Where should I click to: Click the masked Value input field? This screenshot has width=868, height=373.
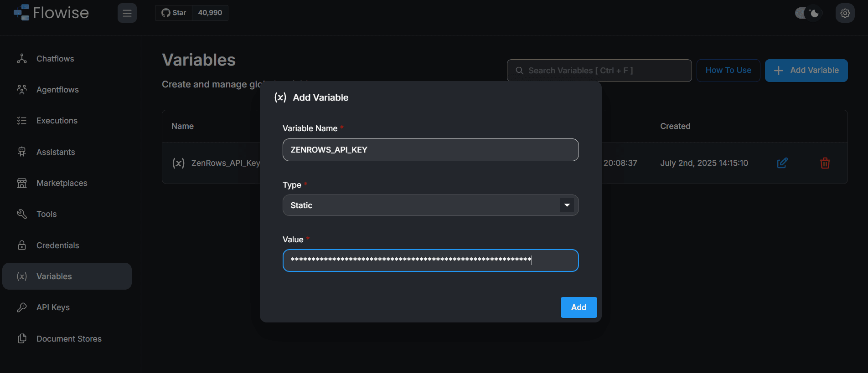pyautogui.click(x=430, y=261)
